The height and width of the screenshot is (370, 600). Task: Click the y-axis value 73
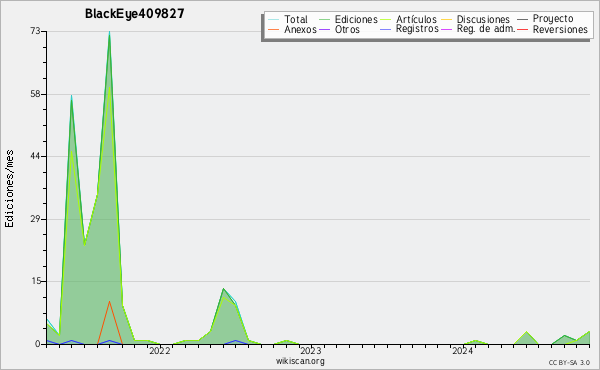click(36, 31)
